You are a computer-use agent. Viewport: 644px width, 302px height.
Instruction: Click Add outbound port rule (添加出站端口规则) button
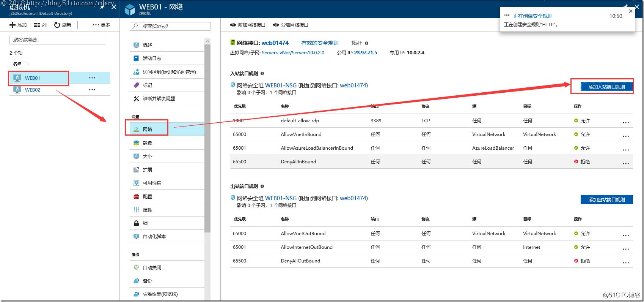point(606,199)
